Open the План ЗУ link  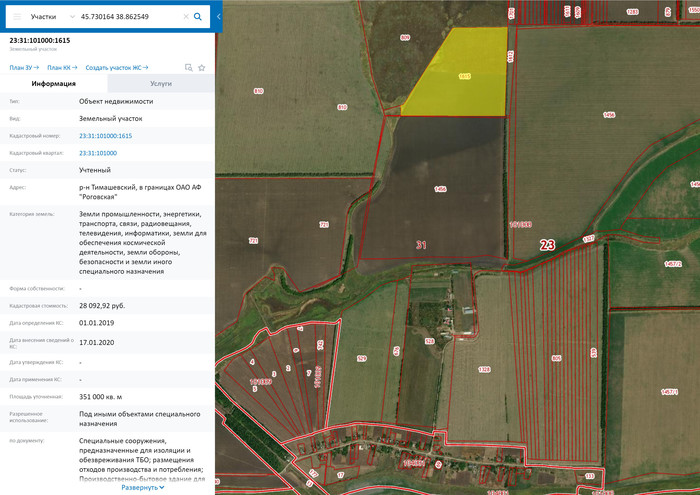pos(24,67)
